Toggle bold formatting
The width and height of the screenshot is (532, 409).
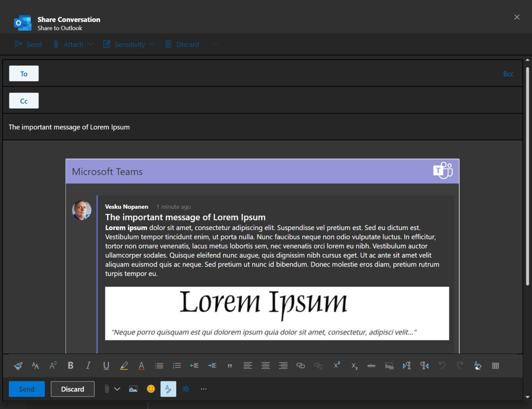(x=71, y=366)
